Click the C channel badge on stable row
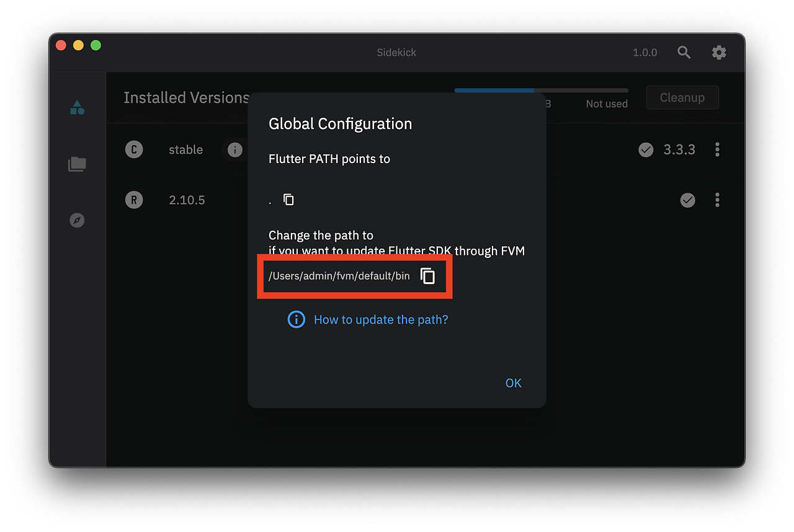The height and width of the screenshot is (532, 794). (x=134, y=149)
